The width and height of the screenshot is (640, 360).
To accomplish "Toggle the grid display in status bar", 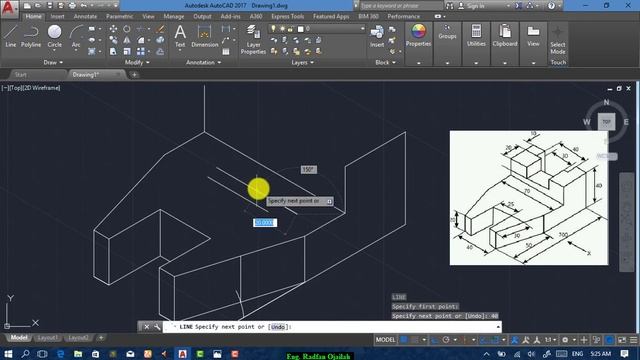I will (x=404, y=340).
